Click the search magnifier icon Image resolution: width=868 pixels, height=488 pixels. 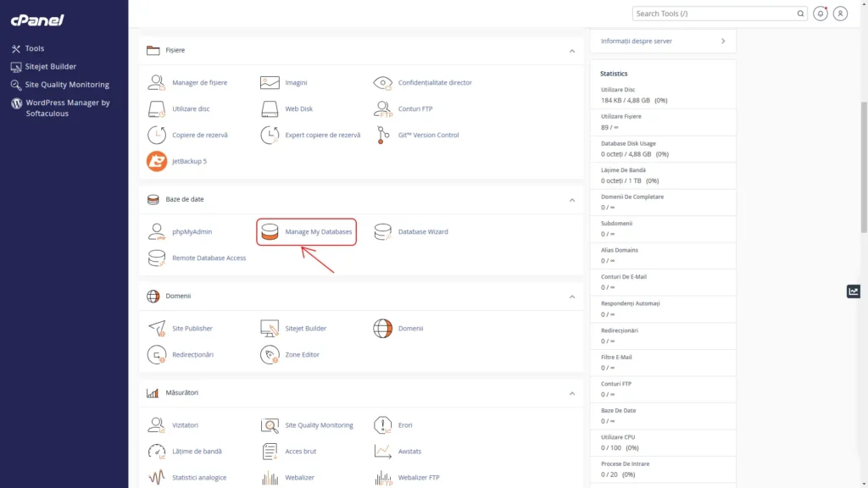pos(800,14)
